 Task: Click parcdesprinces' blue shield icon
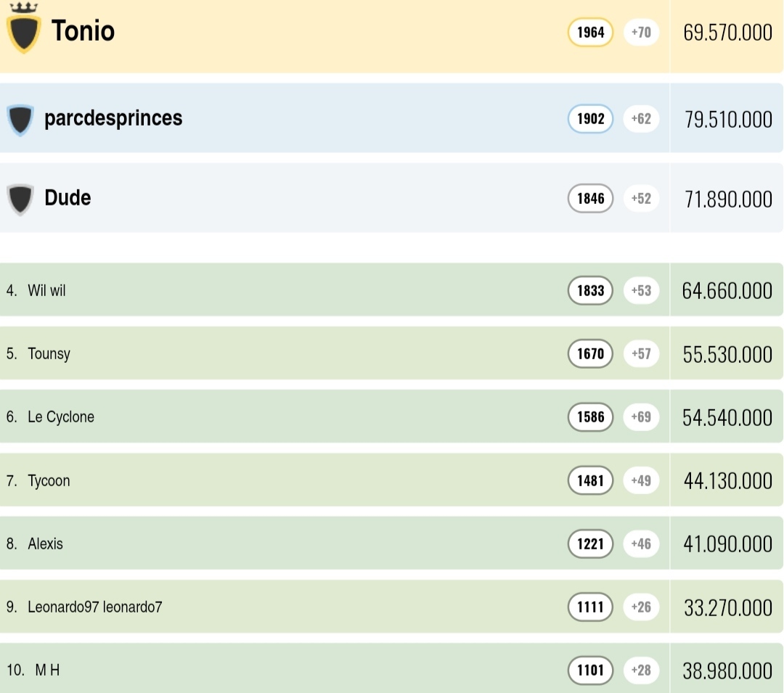pyautogui.click(x=20, y=119)
